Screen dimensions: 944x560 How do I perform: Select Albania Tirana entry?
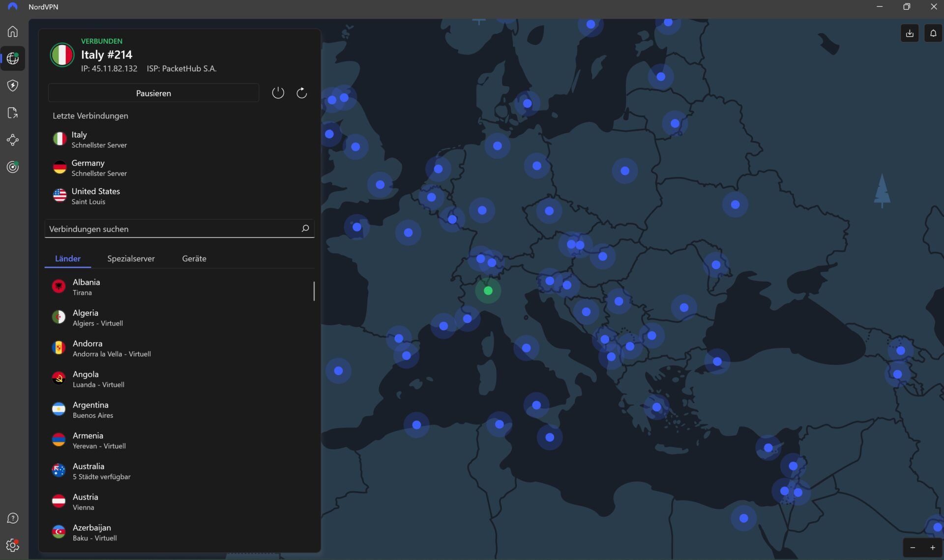pyautogui.click(x=179, y=287)
